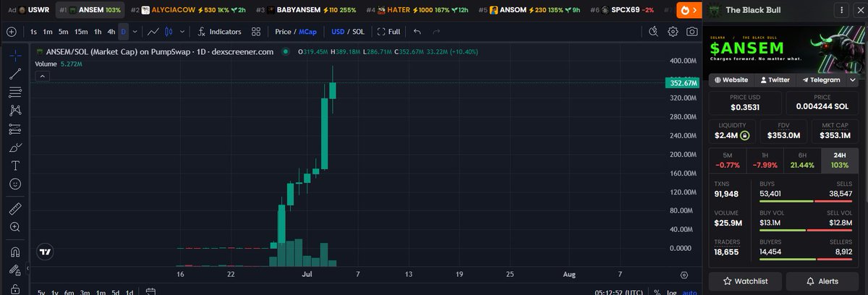The width and height of the screenshot is (868, 295).
Task: Open the TradingView logo link
Action: (45, 252)
